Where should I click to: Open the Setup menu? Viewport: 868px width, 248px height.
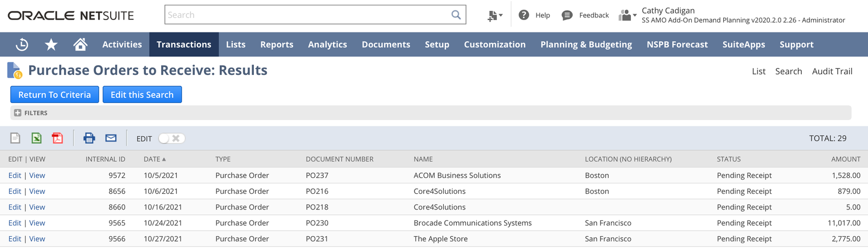click(x=437, y=44)
